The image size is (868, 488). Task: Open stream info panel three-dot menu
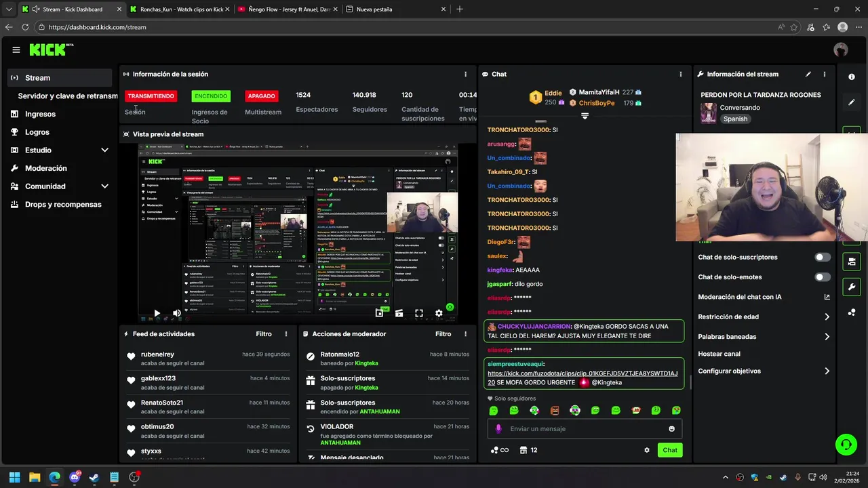[x=825, y=74]
